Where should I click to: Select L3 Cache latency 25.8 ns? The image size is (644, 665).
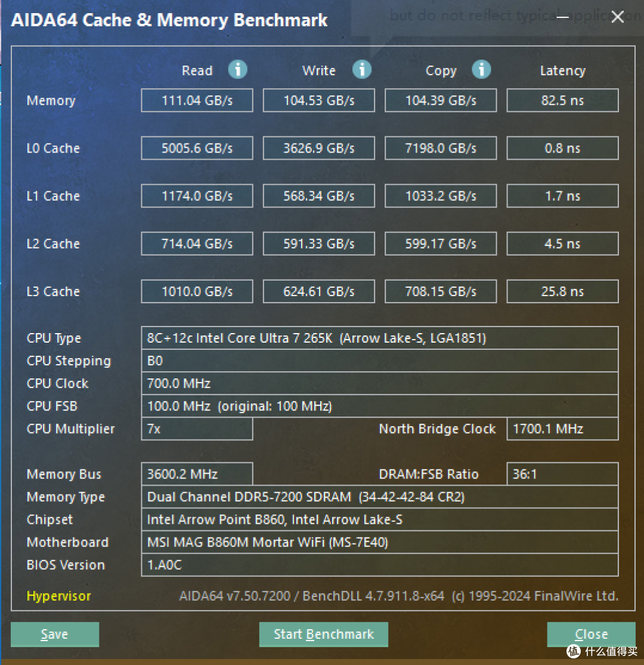pos(562,291)
